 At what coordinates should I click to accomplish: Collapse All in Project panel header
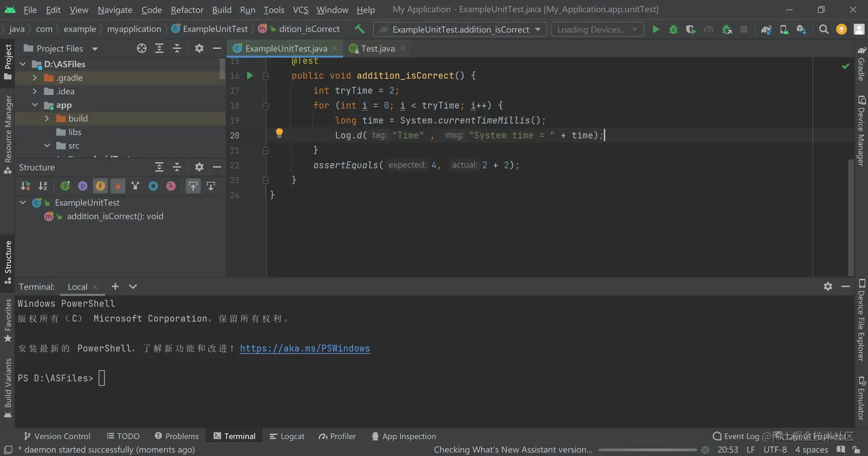click(x=177, y=48)
